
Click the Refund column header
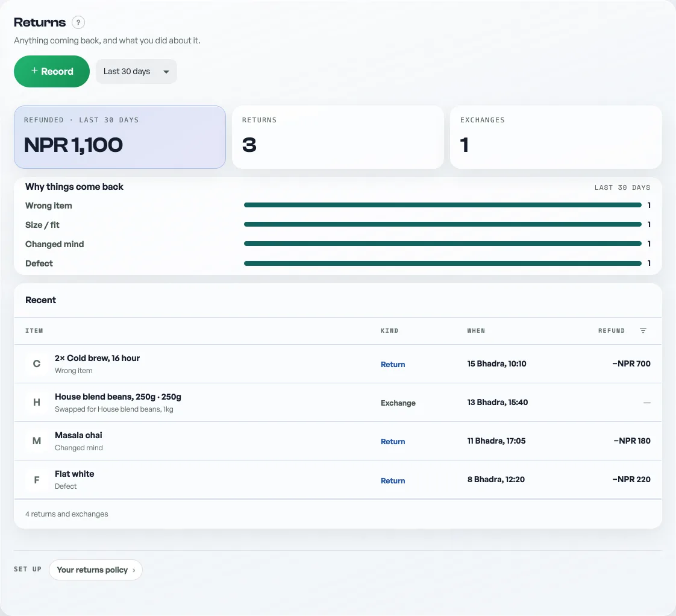(612, 330)
